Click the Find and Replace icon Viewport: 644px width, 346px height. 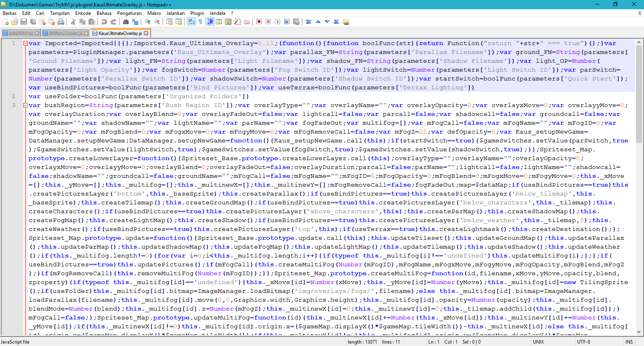click(x=135, y=22)
